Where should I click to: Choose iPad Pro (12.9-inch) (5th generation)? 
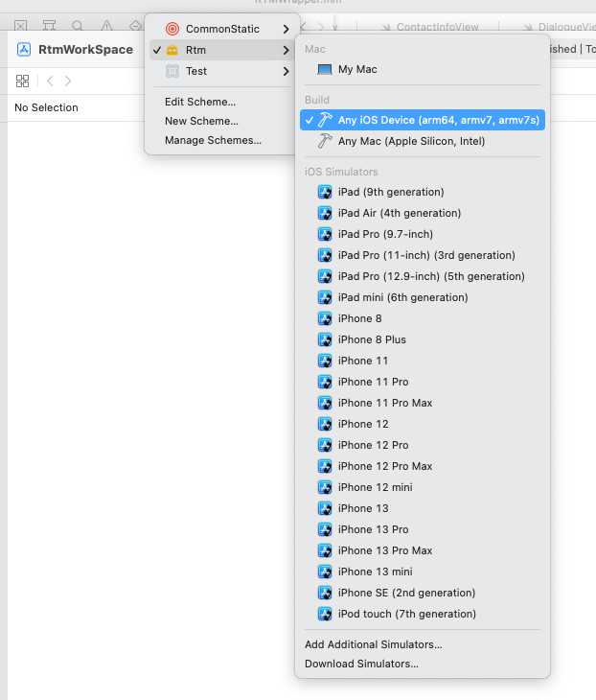(x=422, y=276)
